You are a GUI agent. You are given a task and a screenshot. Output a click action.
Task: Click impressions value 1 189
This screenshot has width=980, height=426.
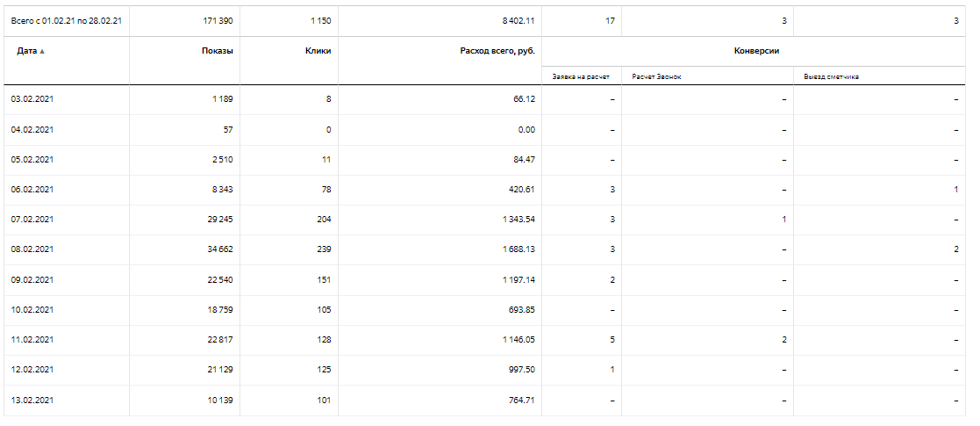point(223,99)
